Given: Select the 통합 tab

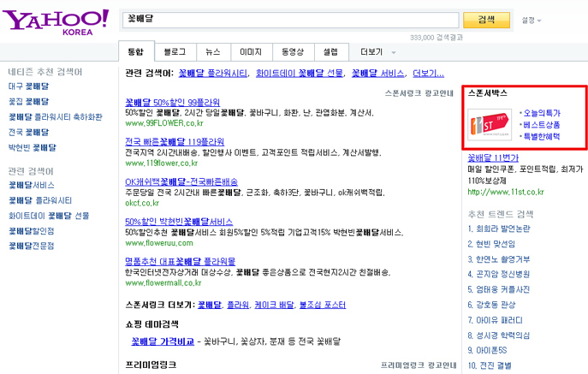Looking at the screenshot, I should coord(136,51).
